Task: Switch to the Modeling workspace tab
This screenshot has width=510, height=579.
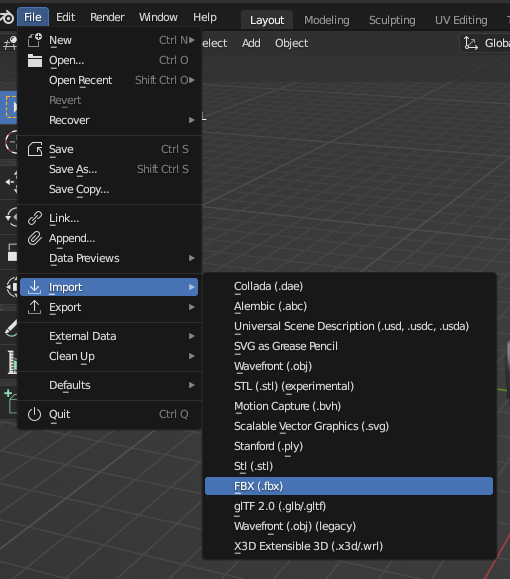Action: (327, 20)
